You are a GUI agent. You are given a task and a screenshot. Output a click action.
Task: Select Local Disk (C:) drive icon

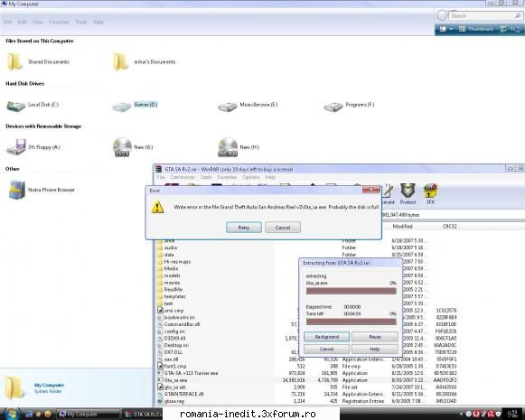(x=15, y=106)
